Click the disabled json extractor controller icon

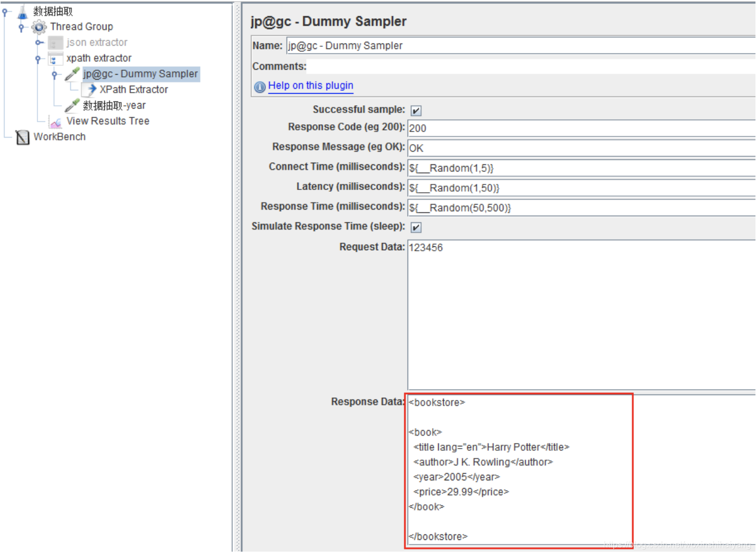pyautogui.click(x=55, y=42)
